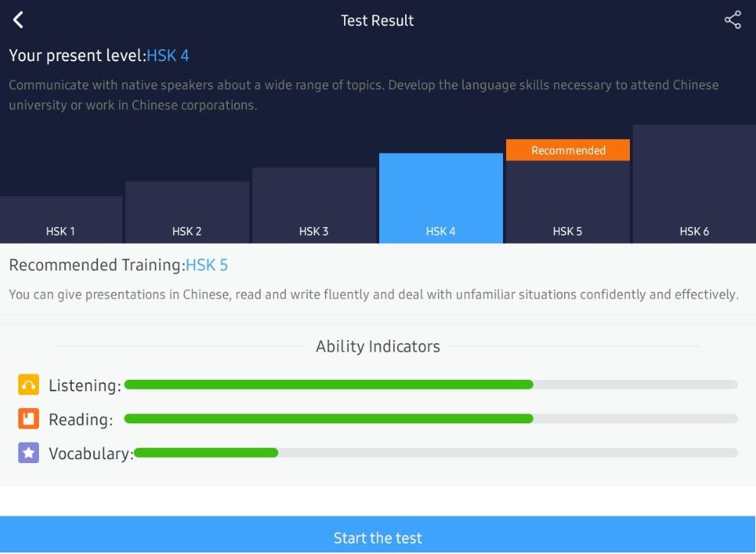Select the HSK 3 level bar
This screenshot has width=756, height=554.
click(314, 206)
